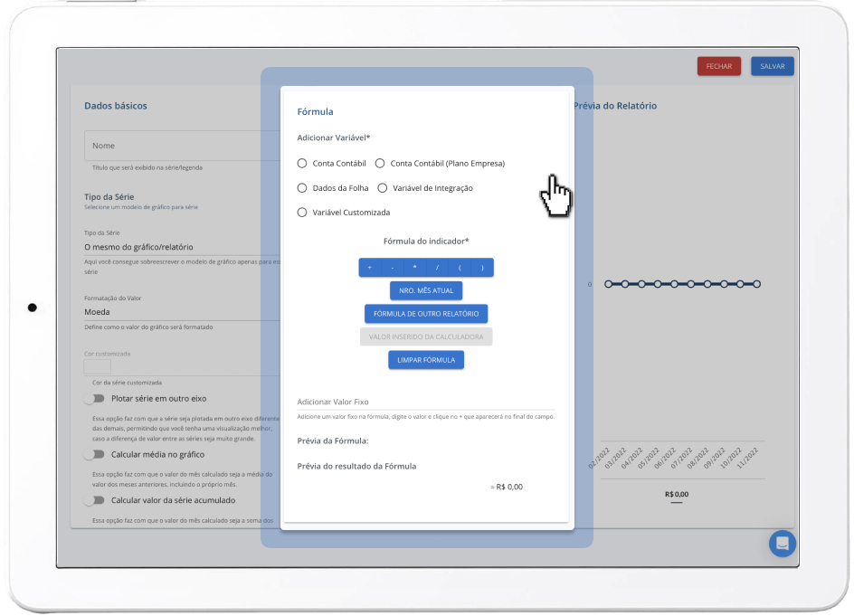Insert the multiplication asterisk operator
The image size is (854, 616).
[415, 268]
